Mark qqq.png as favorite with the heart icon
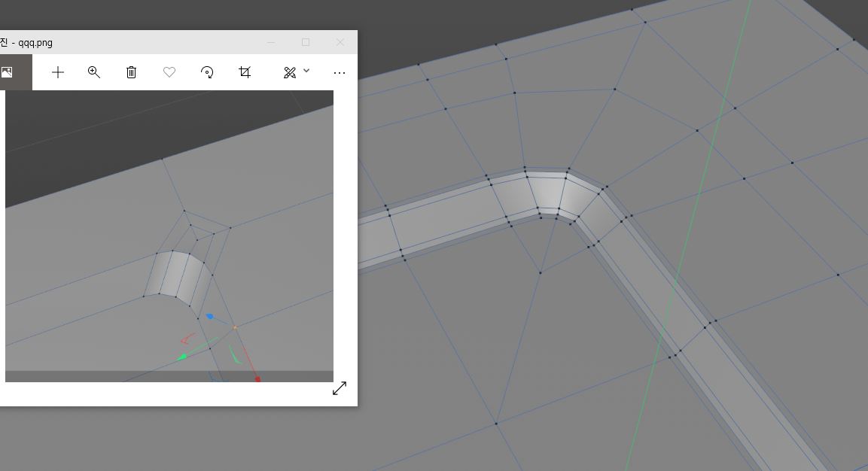The height and width of the screenshot is (471, 868). (x=169, y=72)
